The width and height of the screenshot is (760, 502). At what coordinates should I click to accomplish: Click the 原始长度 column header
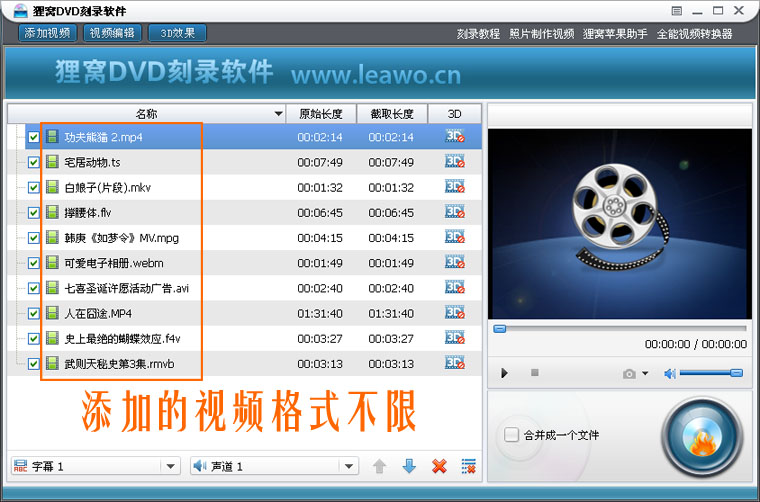(321, 114)
